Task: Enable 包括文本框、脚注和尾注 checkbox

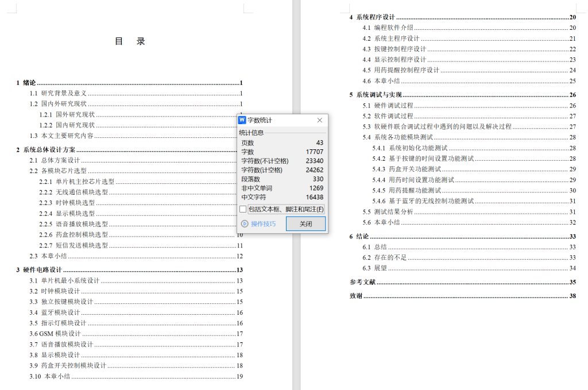Action: coord(242,209)
